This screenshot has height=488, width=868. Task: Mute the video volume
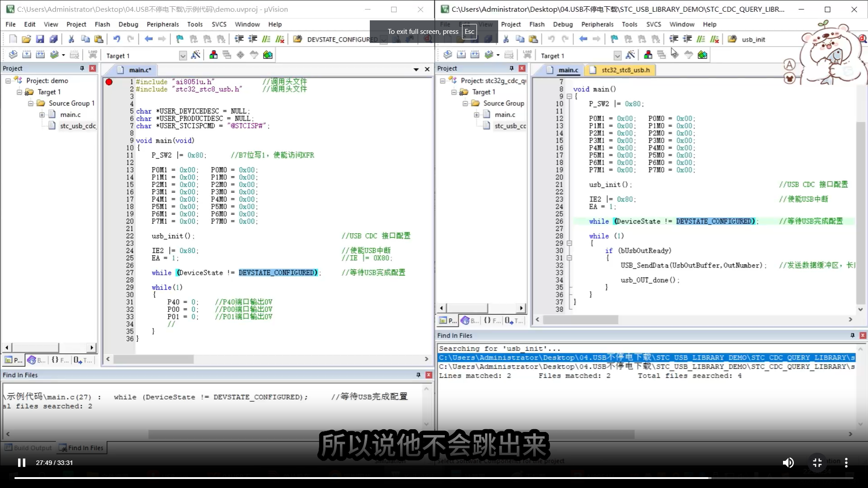tap(788, 463)
